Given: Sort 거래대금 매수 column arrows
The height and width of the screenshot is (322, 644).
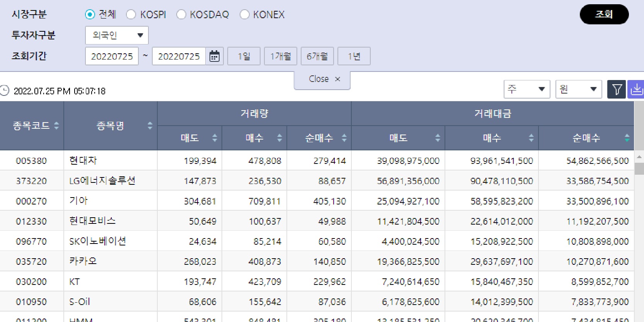Looking at the screenshot, I should pyautogui.click(x=531, y=138).
